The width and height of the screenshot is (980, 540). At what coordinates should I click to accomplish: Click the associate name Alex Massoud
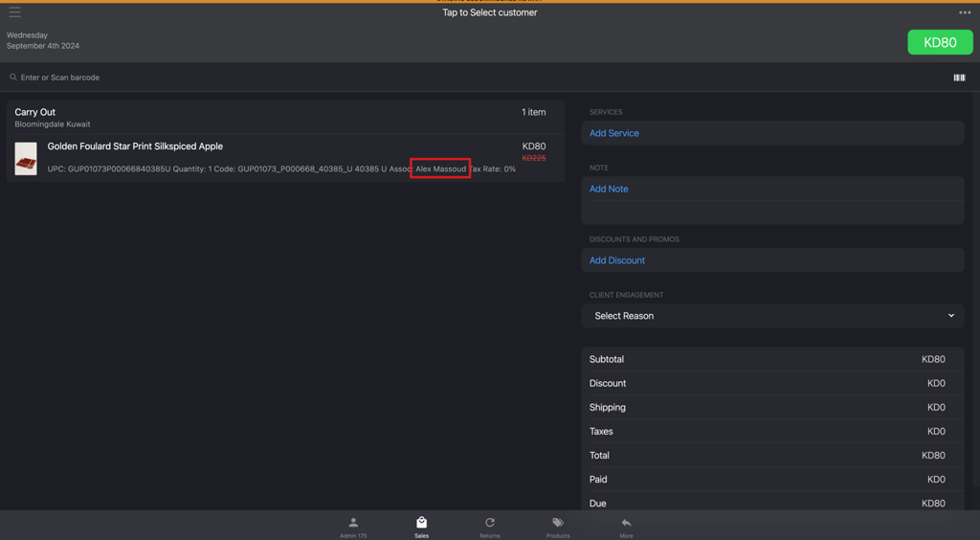440,169
